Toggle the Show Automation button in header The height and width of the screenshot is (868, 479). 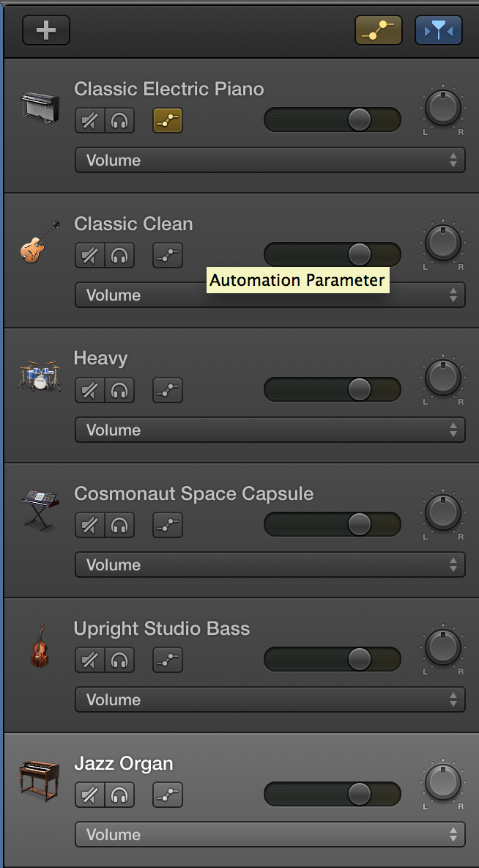pyautogui.click(x=379, y=30)
